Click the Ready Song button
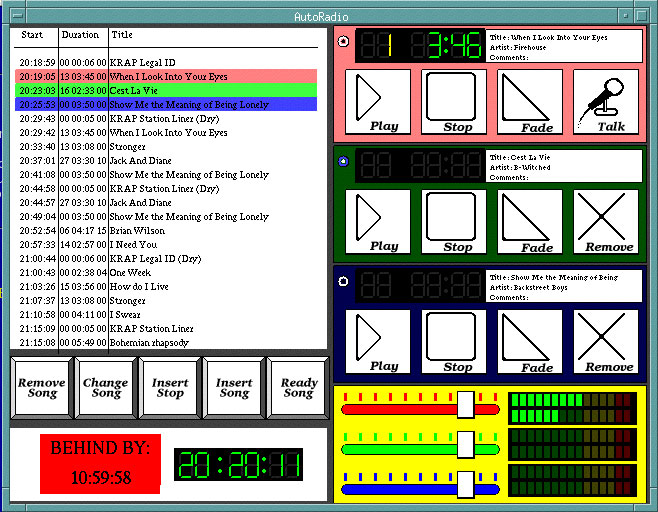Viewport: 658px width, 512px height. (x=299, y=388)
